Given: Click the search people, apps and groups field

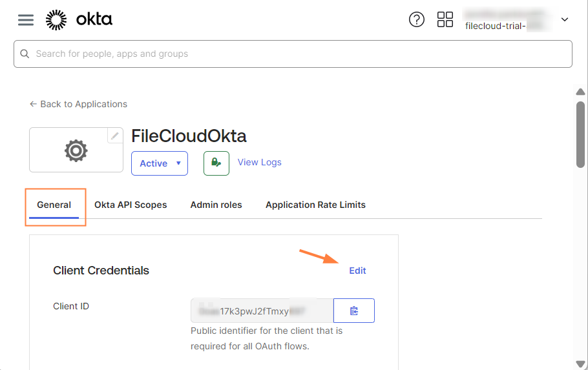Looking at the screenshot, I should coord(297,54).
